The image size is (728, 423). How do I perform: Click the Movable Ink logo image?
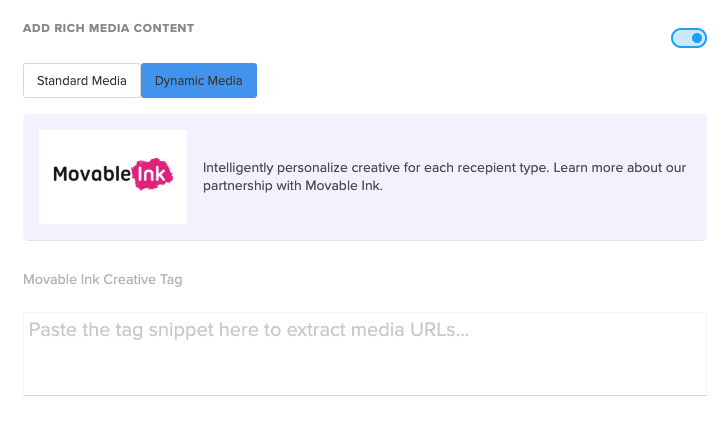click(x=113, y=176)
